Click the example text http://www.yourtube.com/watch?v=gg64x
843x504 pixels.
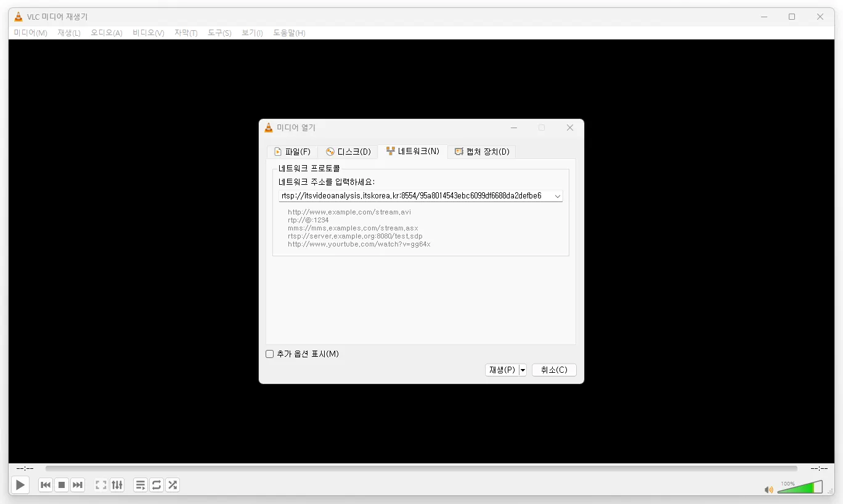click(359, 244)
